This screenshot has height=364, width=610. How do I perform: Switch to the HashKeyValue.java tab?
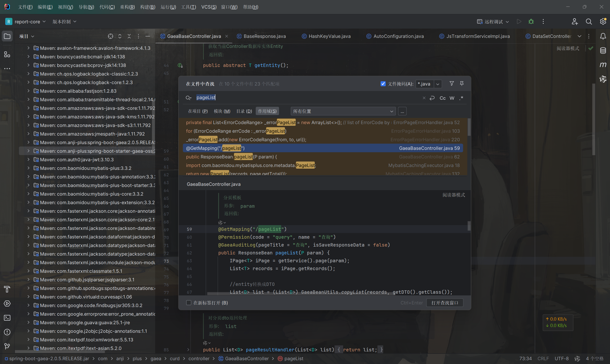coord(326,36)
